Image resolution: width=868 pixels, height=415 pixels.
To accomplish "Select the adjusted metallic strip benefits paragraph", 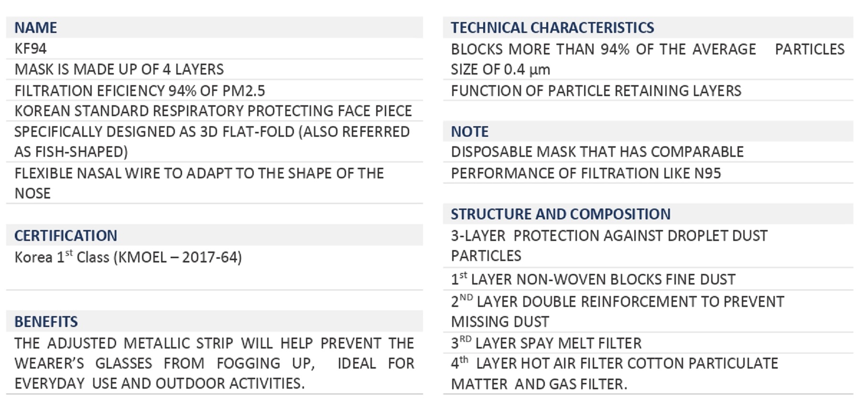I will pyautogui.click(x=214, y=363).
